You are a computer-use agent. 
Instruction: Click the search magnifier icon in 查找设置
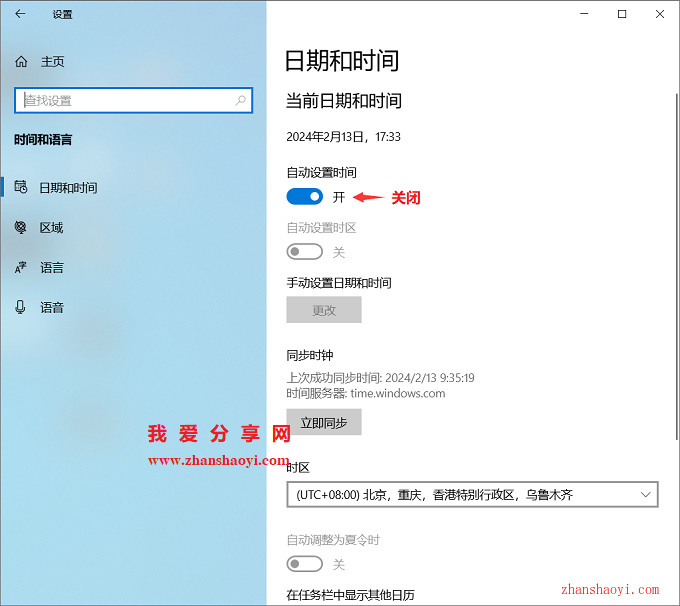point(240,101)
